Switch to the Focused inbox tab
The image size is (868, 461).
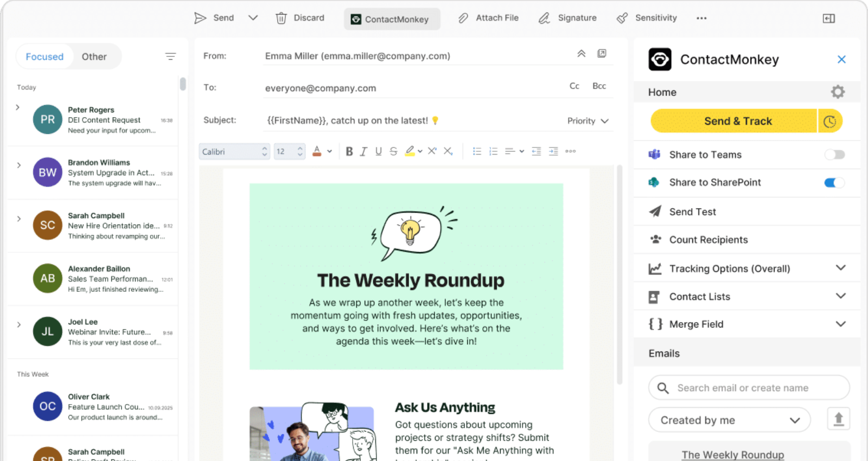tap(44, 56)
